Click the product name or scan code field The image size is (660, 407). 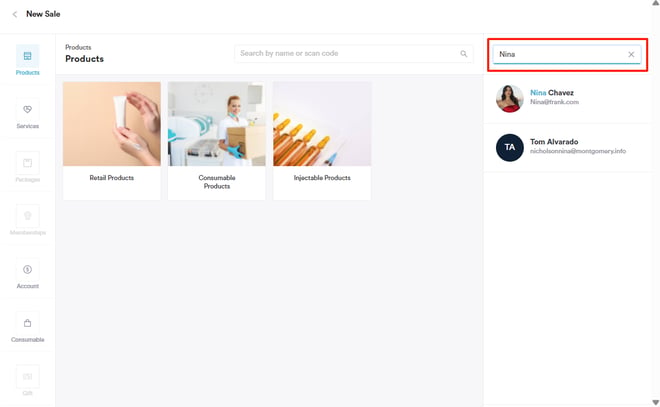345,54
